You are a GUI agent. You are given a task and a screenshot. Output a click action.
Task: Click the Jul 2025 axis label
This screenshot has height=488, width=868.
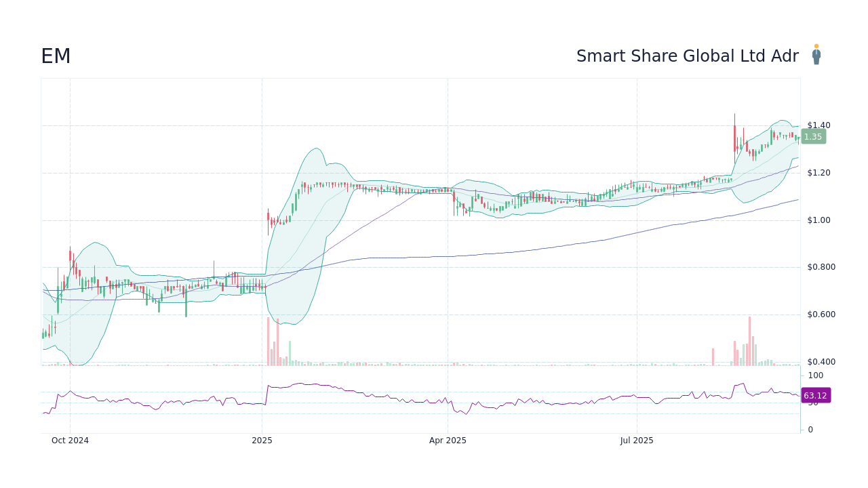[x=636, y=441]
